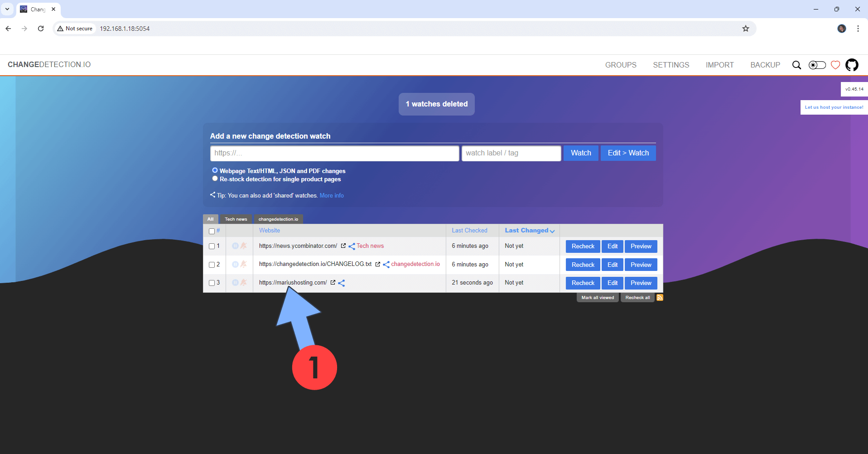Viewport: 868px width, 454px height.
Task: Open the search magnifier icon
Action: 796,65
